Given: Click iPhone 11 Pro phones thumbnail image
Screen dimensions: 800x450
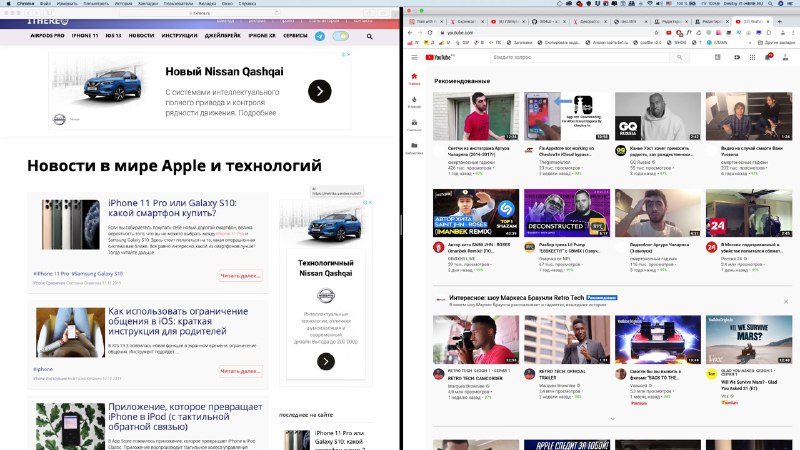Looking at the screenshot, I should [x=70, y=224].
